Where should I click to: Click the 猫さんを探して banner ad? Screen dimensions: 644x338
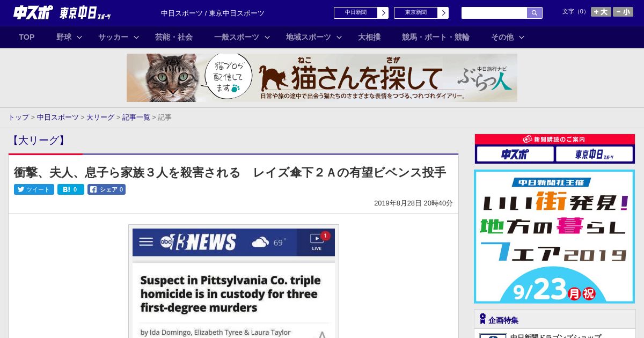(322, 78)
